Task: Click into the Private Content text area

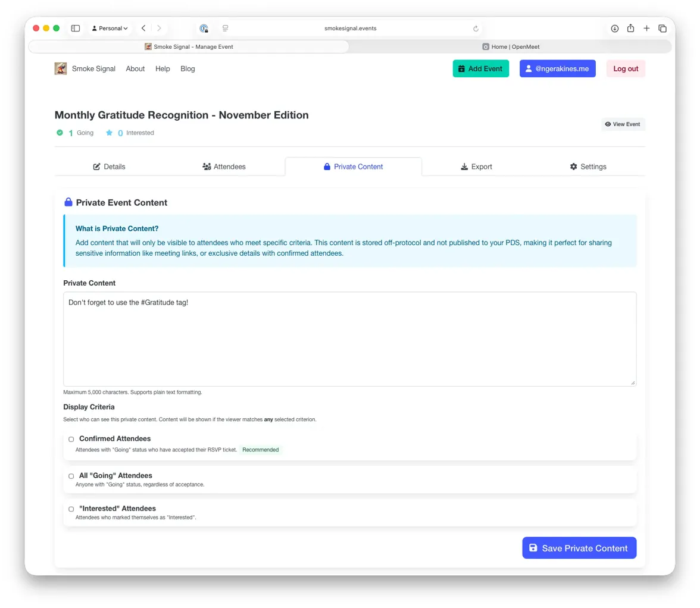Action: coord(349,339)
